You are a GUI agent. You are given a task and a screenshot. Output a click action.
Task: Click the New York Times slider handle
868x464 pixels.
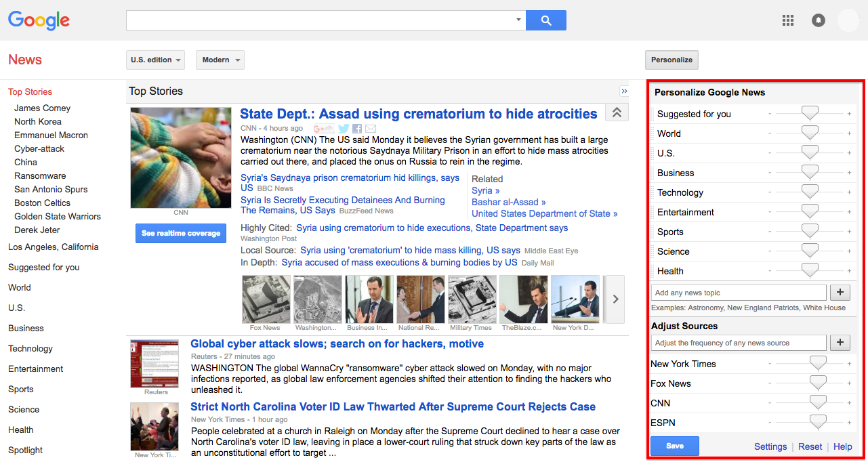[x=818, y=364]
